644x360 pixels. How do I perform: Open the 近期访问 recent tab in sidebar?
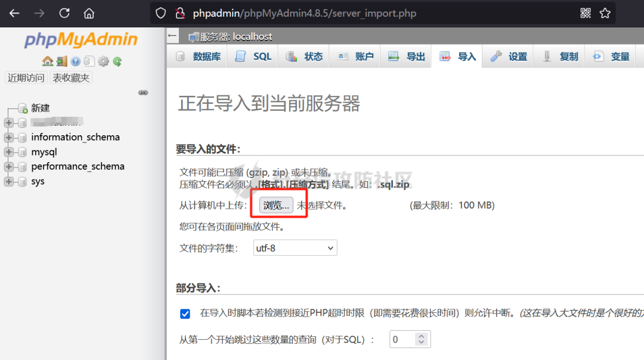click(x=26, y=78)
